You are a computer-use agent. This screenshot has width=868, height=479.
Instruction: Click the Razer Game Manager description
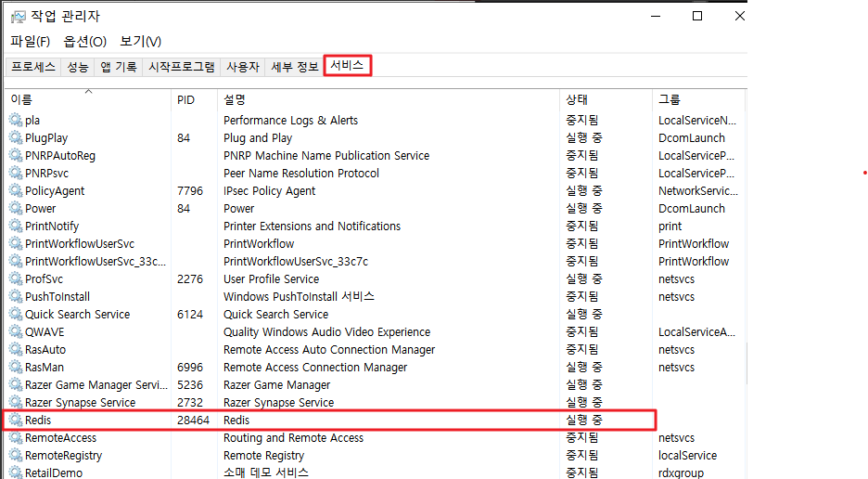(x=276, y=384)
